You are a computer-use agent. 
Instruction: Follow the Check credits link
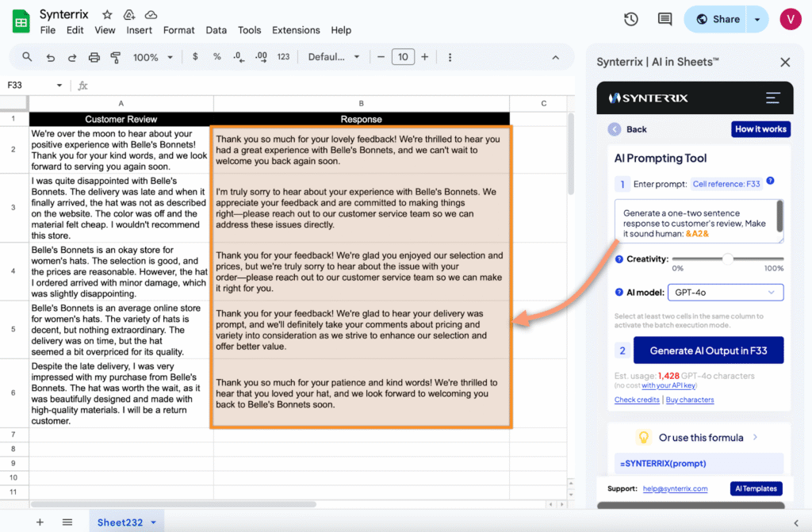[637, 400]
